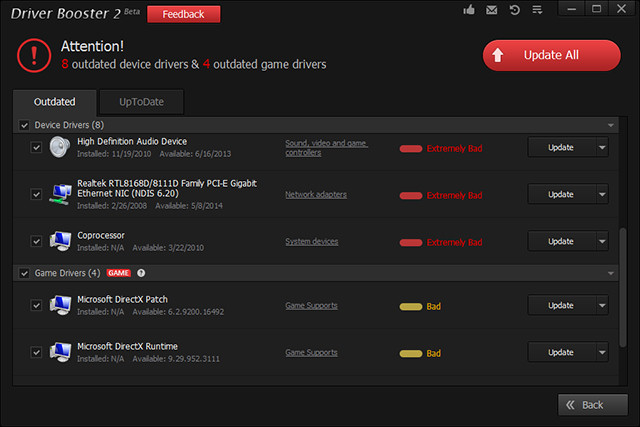Click the Game Drivers (4) header label
640x427 pixels.
pyautogui.click(x=67, y=273)
